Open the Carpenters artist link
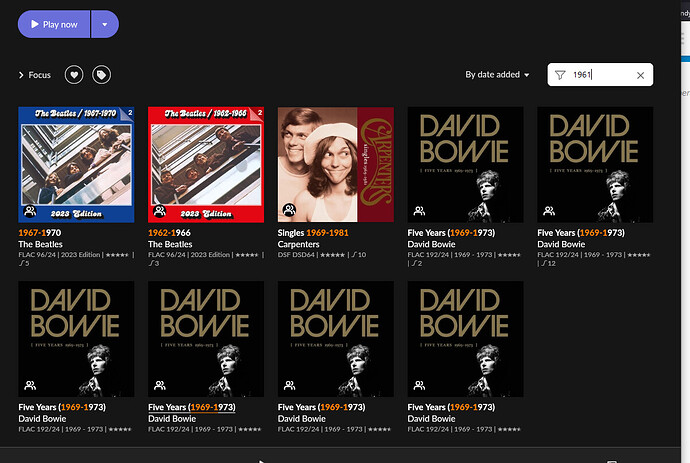Viewport: 690px width, 463px height. click(x=298, y=244)
